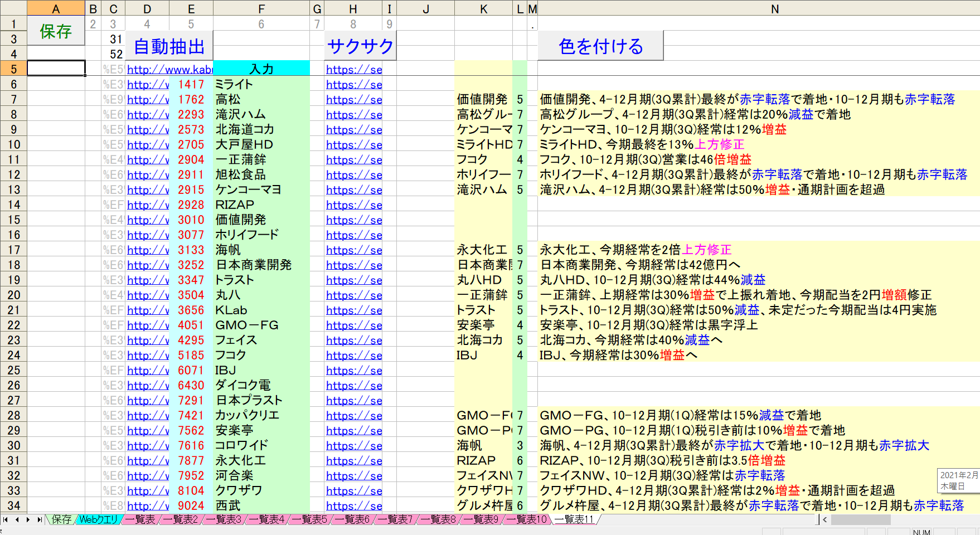Image resolution: width=980 pixels, height=535 pixels.
Task: Switch to the 一覧表3 sheet tab
Action: (225, 519)
